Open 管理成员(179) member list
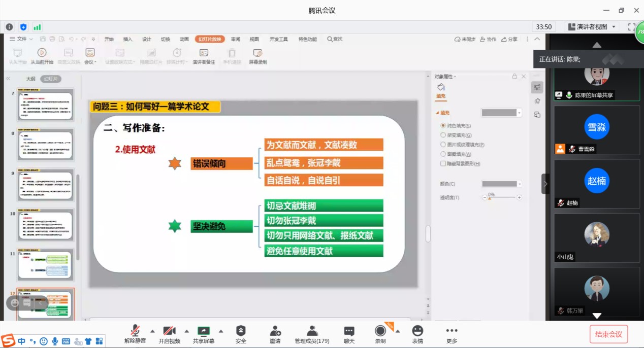The width and height of the screenshot is (644, 348). coord(312,334)
